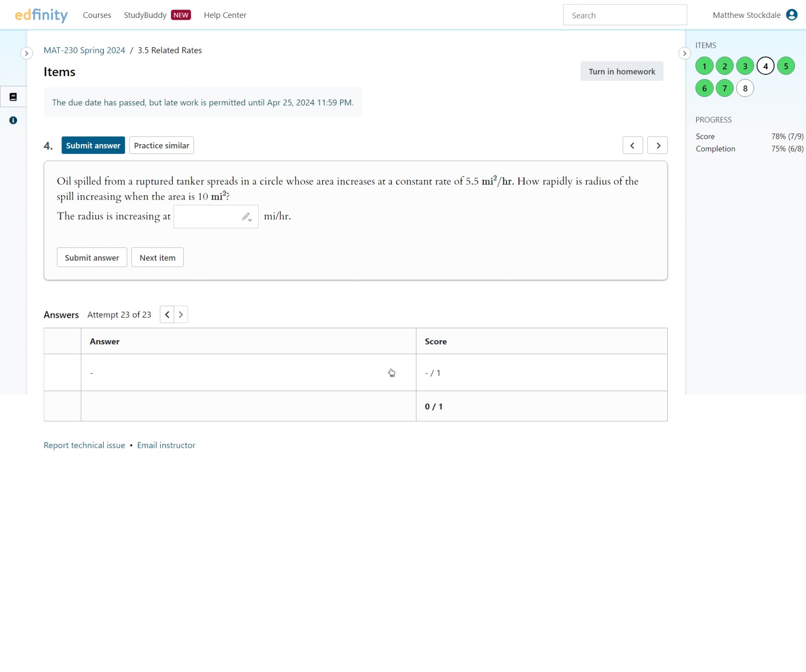Screen dimensions: 806x672
Task: Expand the left sidebar panel
Action: pyautogui.click(x=27, y=53)
